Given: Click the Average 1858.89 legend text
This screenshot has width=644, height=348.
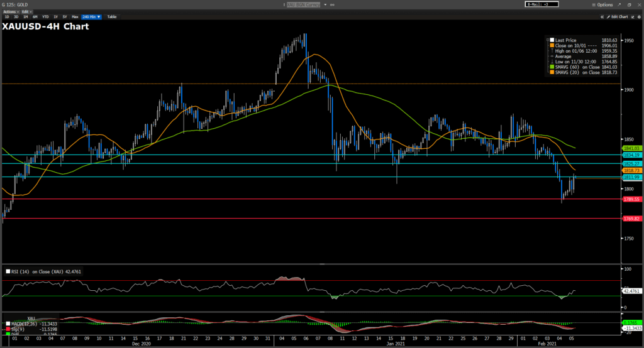Looking at the screenshot, I should pyautogui.click(x=586, y=57).
